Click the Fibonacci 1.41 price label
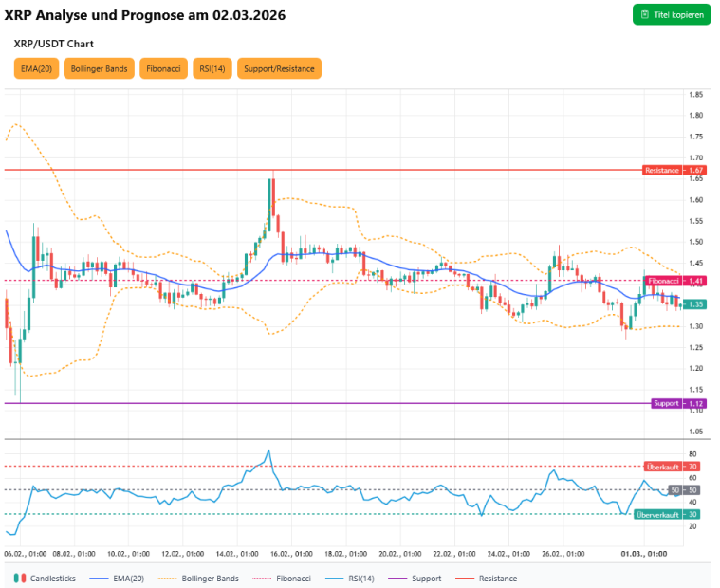Viewport: 720px width, 588px height. coord(673,281)
